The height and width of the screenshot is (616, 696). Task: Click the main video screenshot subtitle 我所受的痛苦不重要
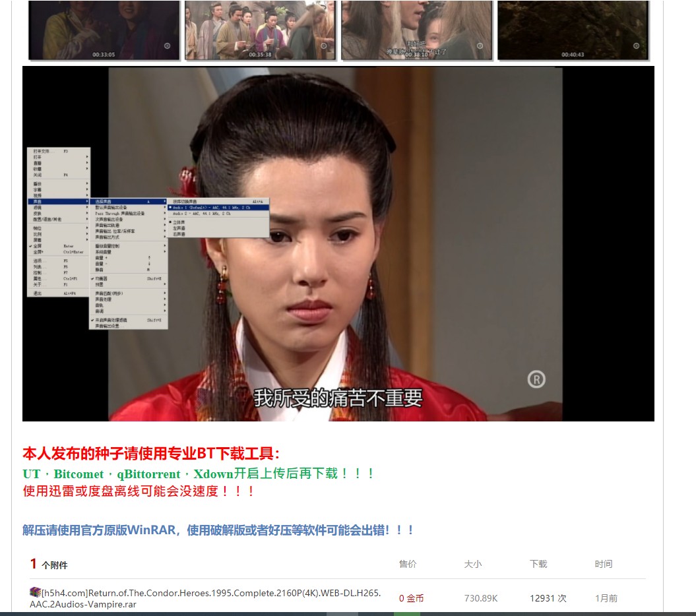click(x=338, y=398)
